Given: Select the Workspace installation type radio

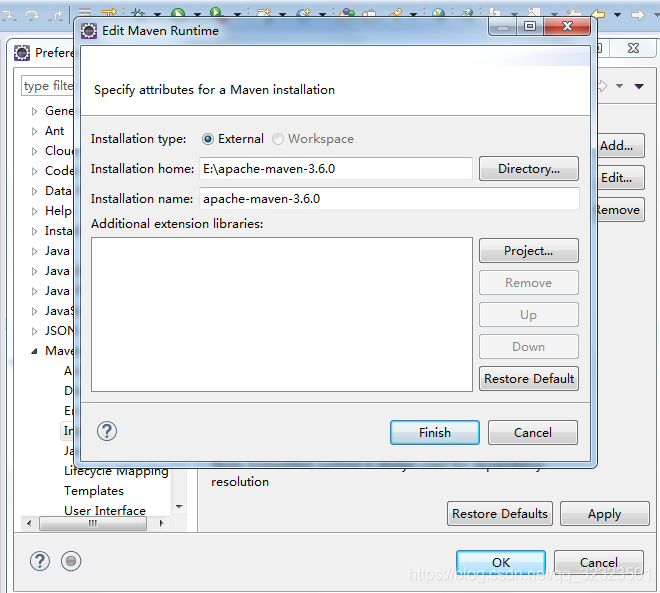Looking at the screenshot, I should pos(277,139).
